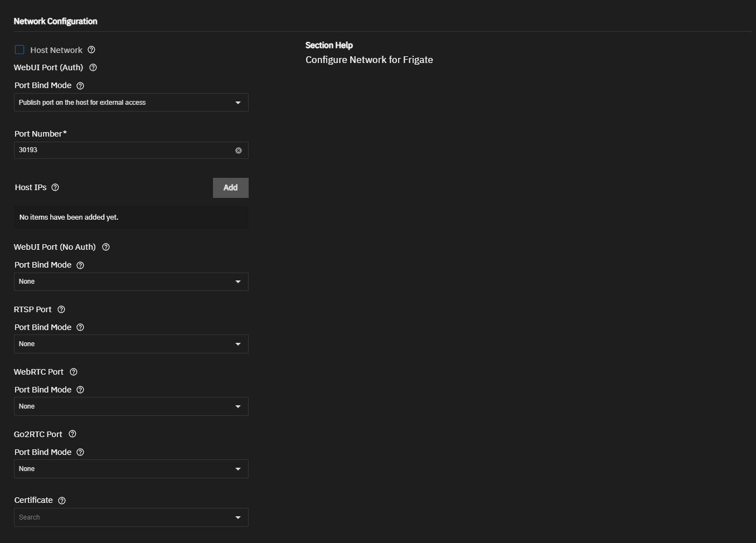756x543 pixels.
Task: Open RTSP Port bind mode dropdown
Action: point(131,344)
